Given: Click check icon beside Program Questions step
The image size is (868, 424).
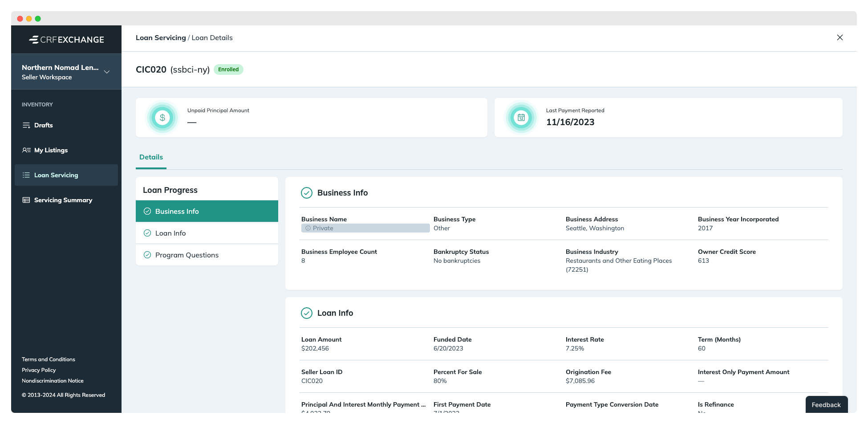Looking at the screenshot, I should coord(147,255).
